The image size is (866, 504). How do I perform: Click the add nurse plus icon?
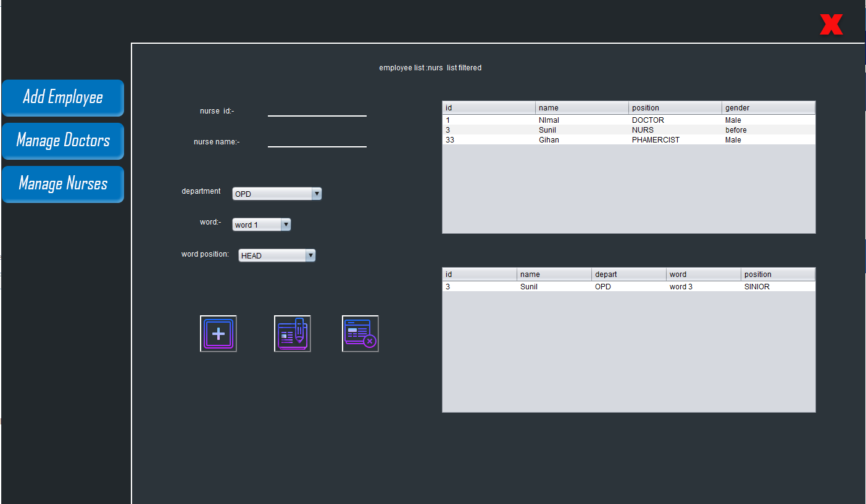(219, 334)
